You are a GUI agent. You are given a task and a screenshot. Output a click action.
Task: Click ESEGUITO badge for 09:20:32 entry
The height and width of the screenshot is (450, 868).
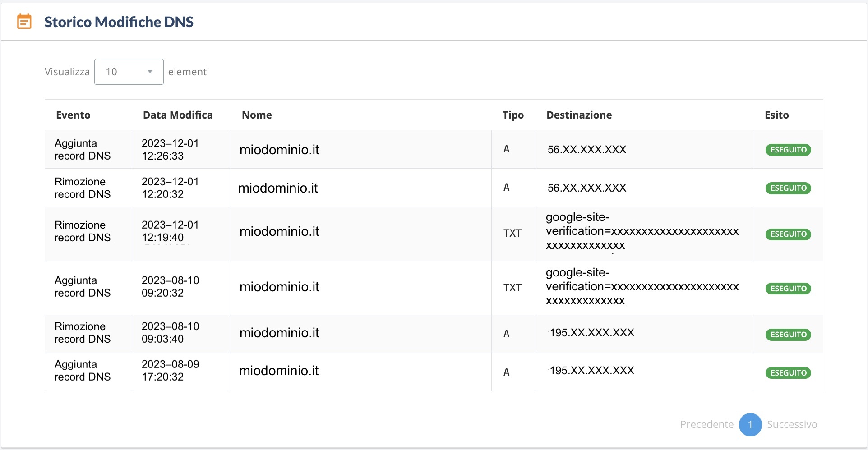click(x=788, y=289)
